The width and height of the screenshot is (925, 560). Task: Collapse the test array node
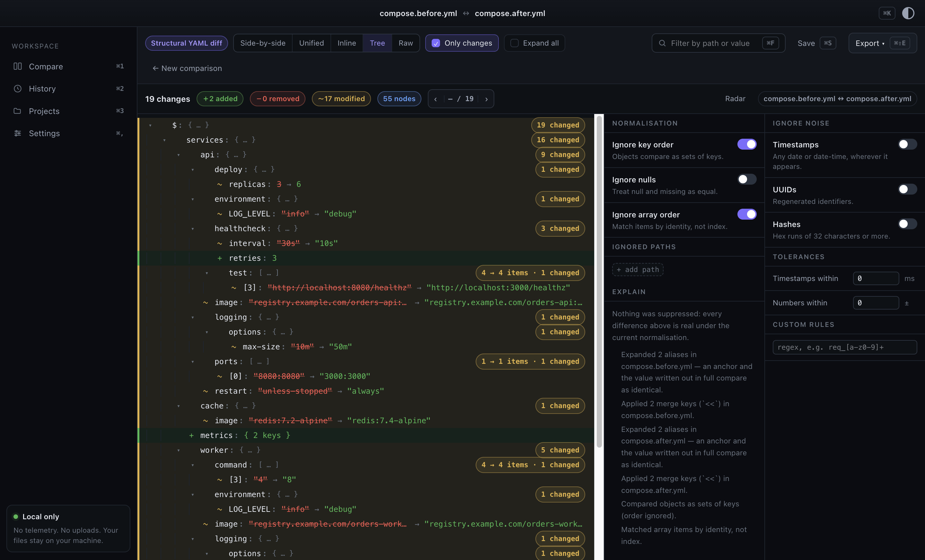tap(207, 273)
